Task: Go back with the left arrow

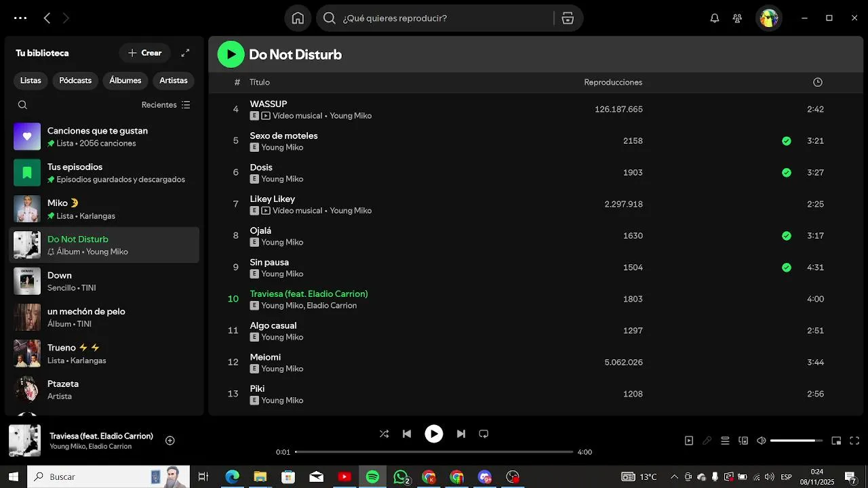Action: [x=47, y=18]
